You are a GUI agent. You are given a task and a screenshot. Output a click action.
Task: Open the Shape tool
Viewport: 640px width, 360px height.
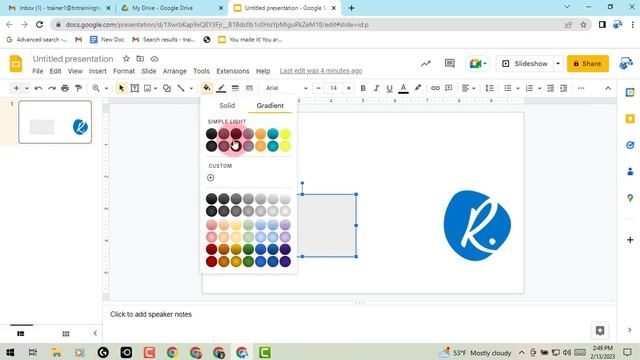click(167, 88)
